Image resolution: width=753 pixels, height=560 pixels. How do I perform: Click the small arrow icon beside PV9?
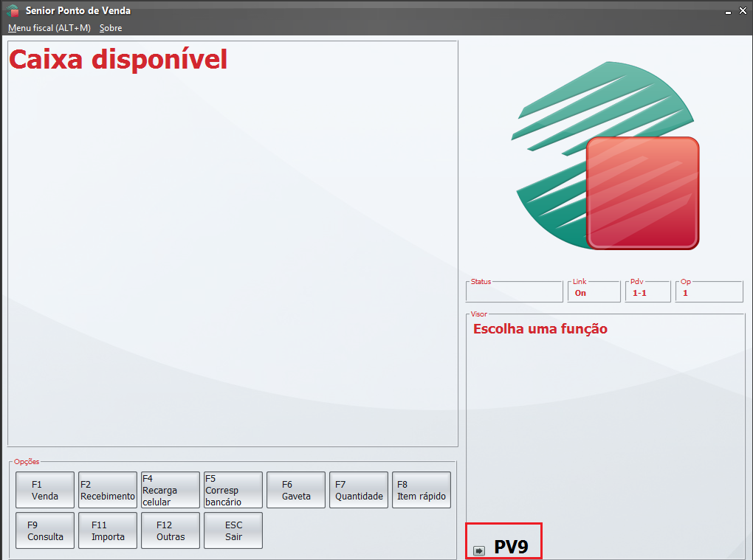479,550
